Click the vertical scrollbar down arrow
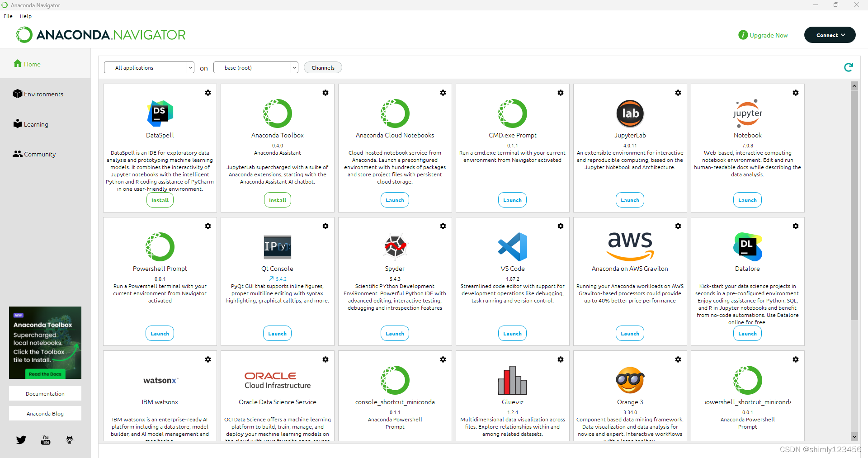This screenshot has height=458, width=868. pyautogui.click(x=854, y=437)
